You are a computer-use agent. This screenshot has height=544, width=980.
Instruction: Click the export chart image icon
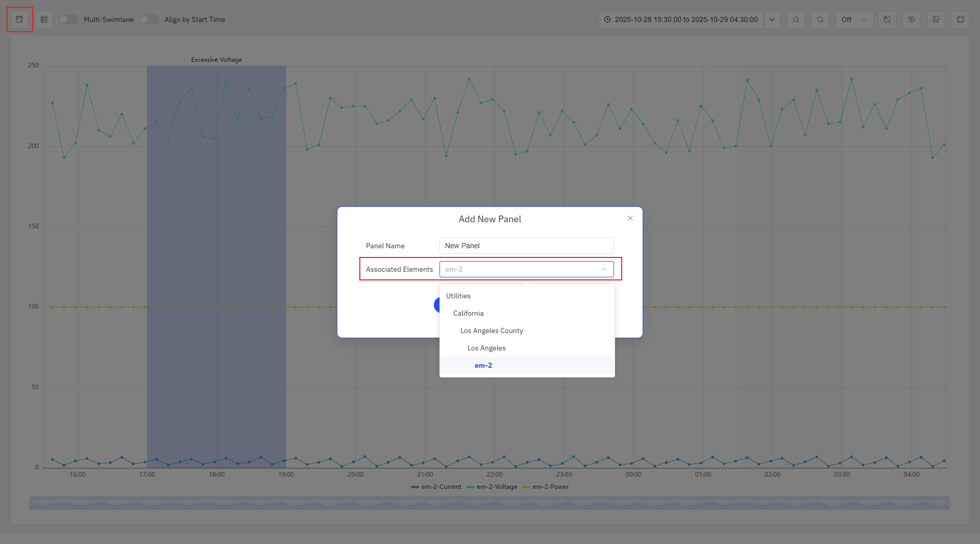click(x=936, y=19)
